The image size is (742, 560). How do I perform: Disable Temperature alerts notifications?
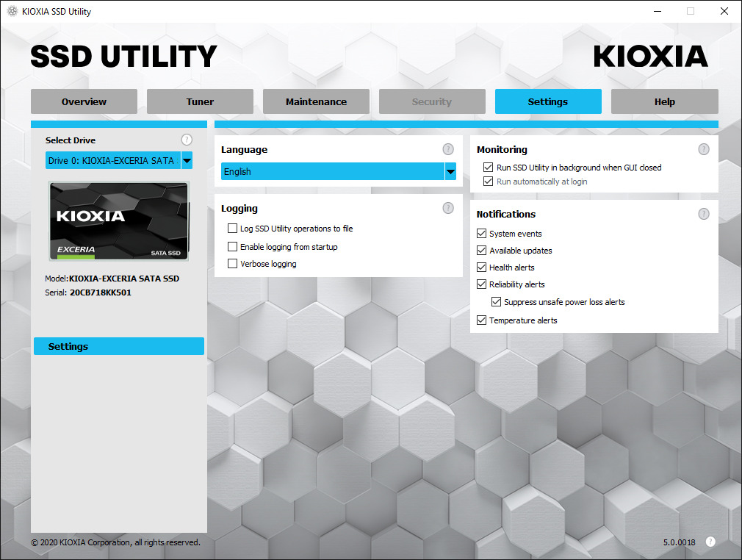pos(482,320)
